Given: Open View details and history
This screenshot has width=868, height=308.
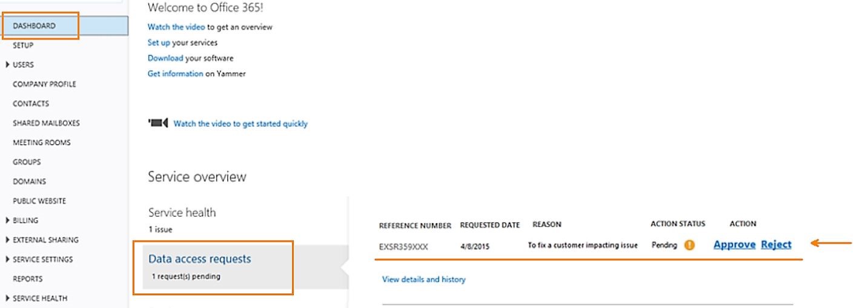Looking at the screenshot, I should point(423,280).
